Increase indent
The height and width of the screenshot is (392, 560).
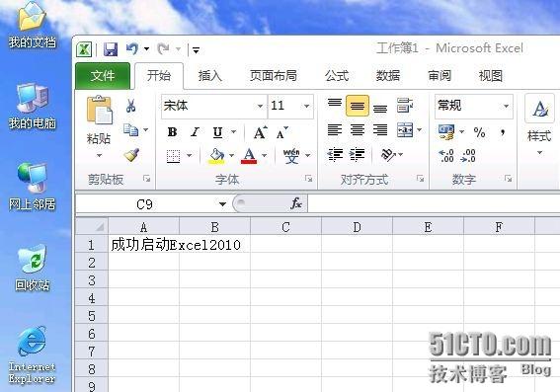pyautogui.click(x=358, y=155)
